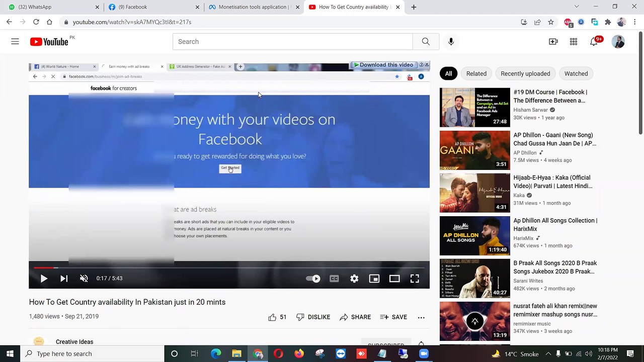Open the #19 DM Course Facebook thumbnail
644x362 pixels.
tap(474, 108)
